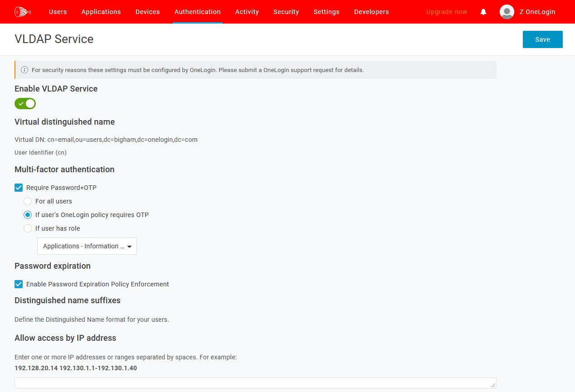Switch to the Security tab
Viewport: 575px width, 392px height.
point(286,12)
